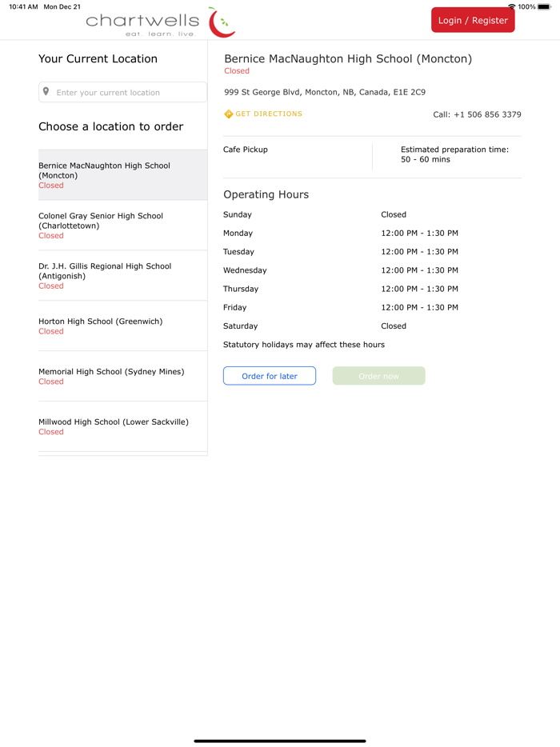Click the location pin icon
Screen dimensions: 560x747
point(46,92)
